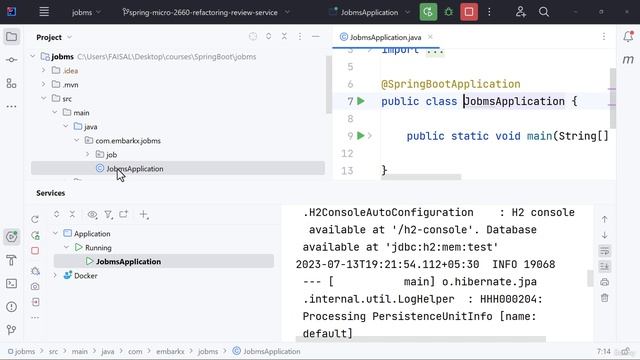Viewport: 640px width, 360px height.
Task: Select JobmsApplication in the Project tree
Action: [x=178, y=169]
